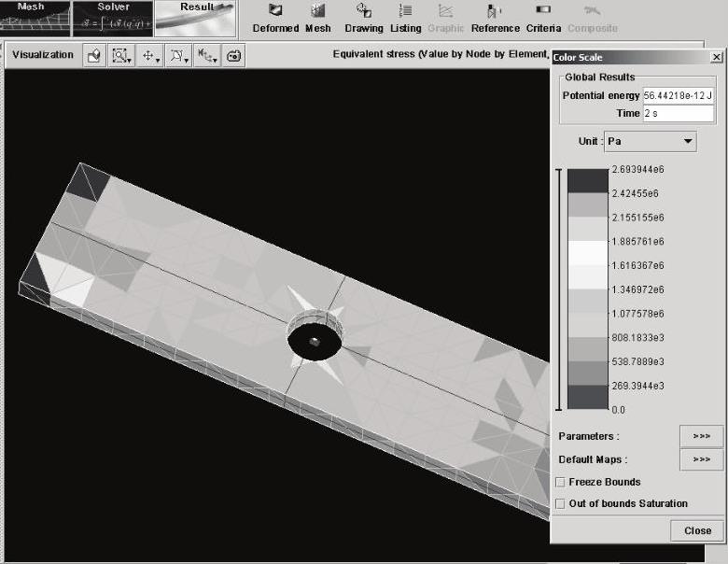Click the first Visualization toolbar render icon
The height and width of the screenshot is (564, 728).
pyautogui.click(x=93, y=56)
